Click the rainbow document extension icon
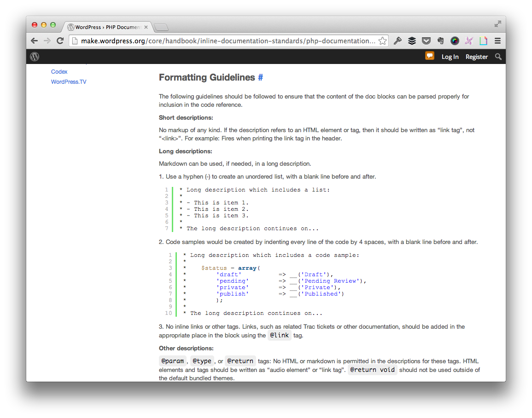Screen dimensions: 532x418 [483, 41]
